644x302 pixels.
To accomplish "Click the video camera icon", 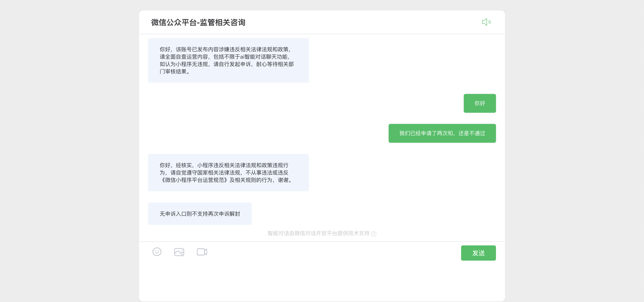I will pyautogui.click(x=202, y=252).
